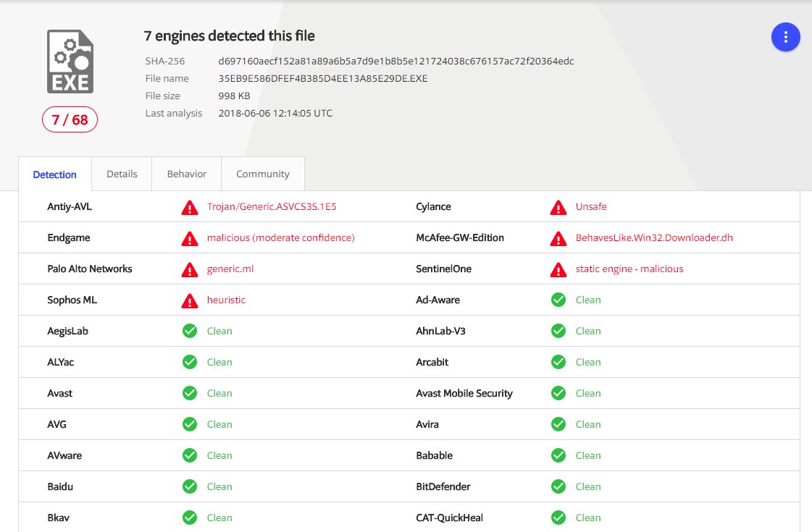The image size is (812, 532).
Task: Click the green check icon for BitDefender
Action: [x=558, y=486]
